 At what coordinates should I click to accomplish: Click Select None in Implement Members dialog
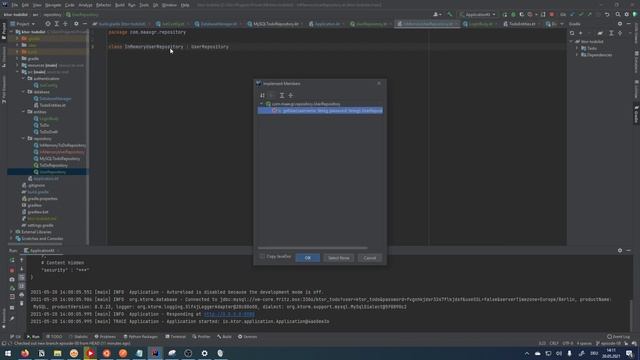338,258
